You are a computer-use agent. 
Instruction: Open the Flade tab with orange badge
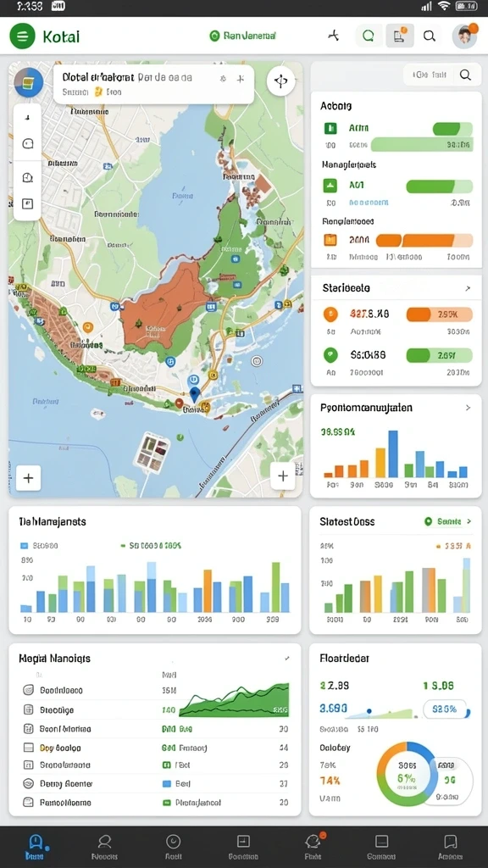(313, 847)
